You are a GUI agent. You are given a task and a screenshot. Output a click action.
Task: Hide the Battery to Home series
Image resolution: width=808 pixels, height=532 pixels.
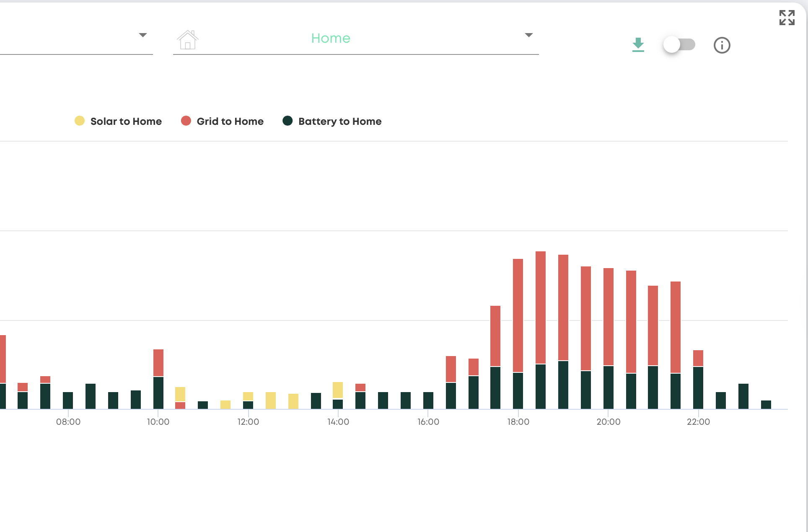pyautogui.click(x=332, y=121)
